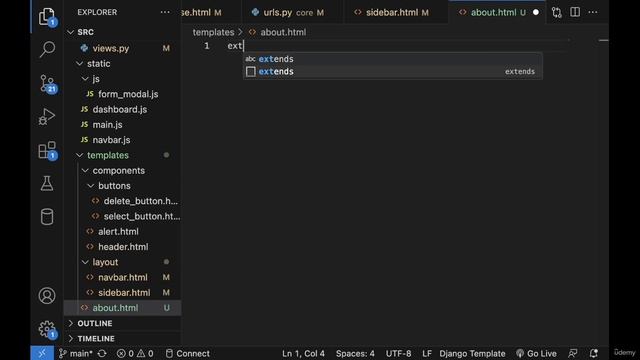Go to Ln 1, Col 4 indicator
Screen dimensions: 640x360
coord(303,353)
